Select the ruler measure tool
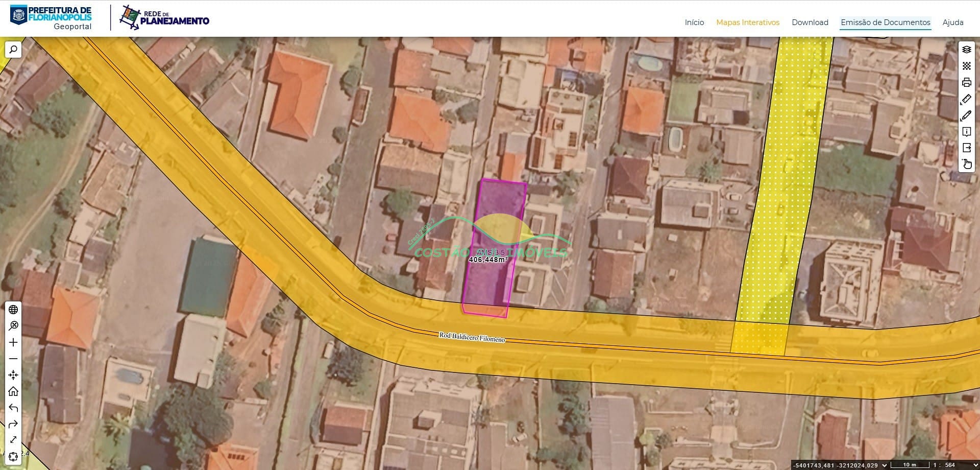980x470 pixels. [x=966, y=99]
